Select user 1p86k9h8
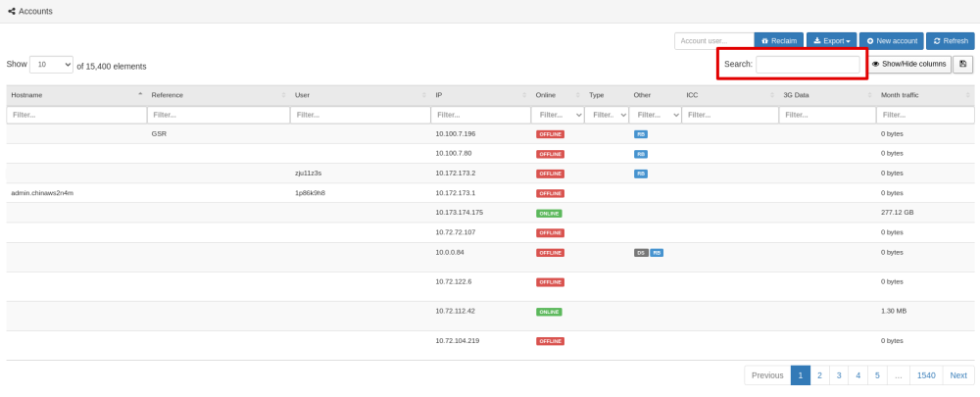Viewport: 980px width, 397px height. pyautogui.click(x=310, y=193)
